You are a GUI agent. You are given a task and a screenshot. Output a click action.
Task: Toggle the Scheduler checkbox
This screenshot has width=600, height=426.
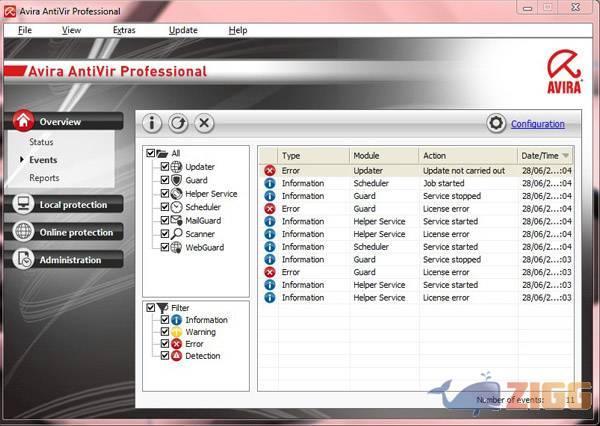tap(165, 207)
